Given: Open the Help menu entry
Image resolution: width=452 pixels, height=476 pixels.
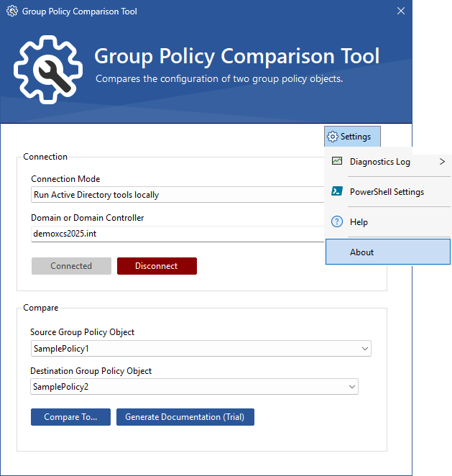Looking at the screenshot, I should 359,222.
